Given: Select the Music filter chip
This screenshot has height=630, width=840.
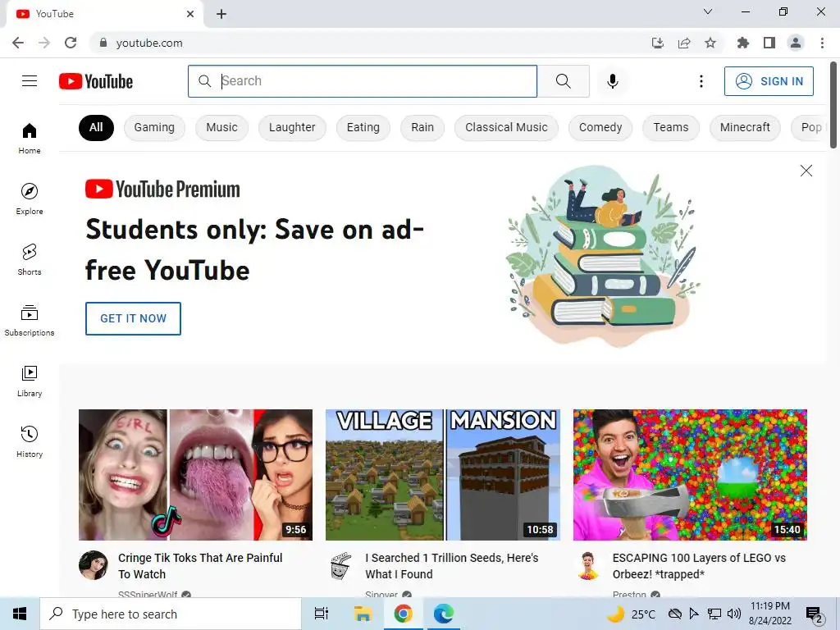Looking at the screenshot, I should click(x=221, y=127).
